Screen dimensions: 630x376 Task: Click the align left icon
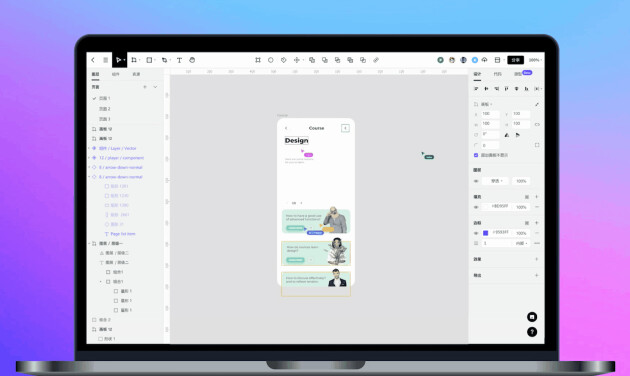(477, 88)
